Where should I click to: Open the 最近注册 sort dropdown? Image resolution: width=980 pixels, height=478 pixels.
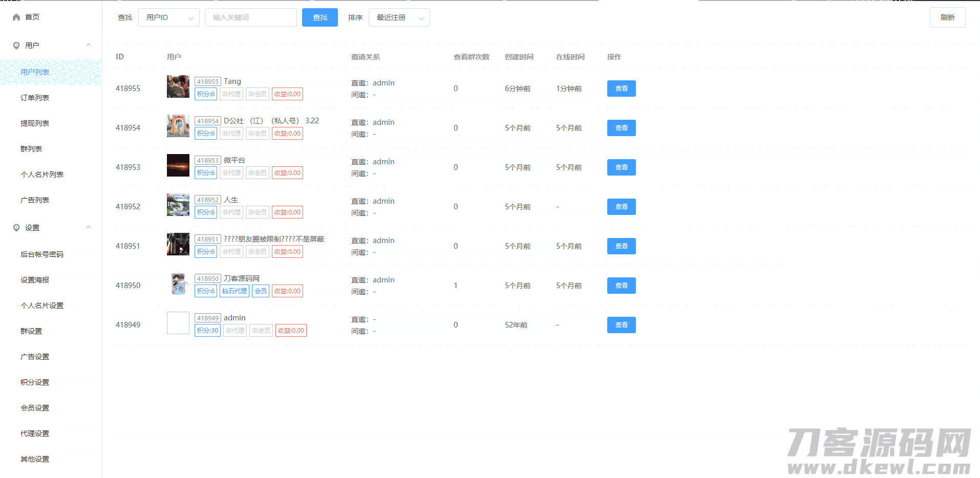399,17
